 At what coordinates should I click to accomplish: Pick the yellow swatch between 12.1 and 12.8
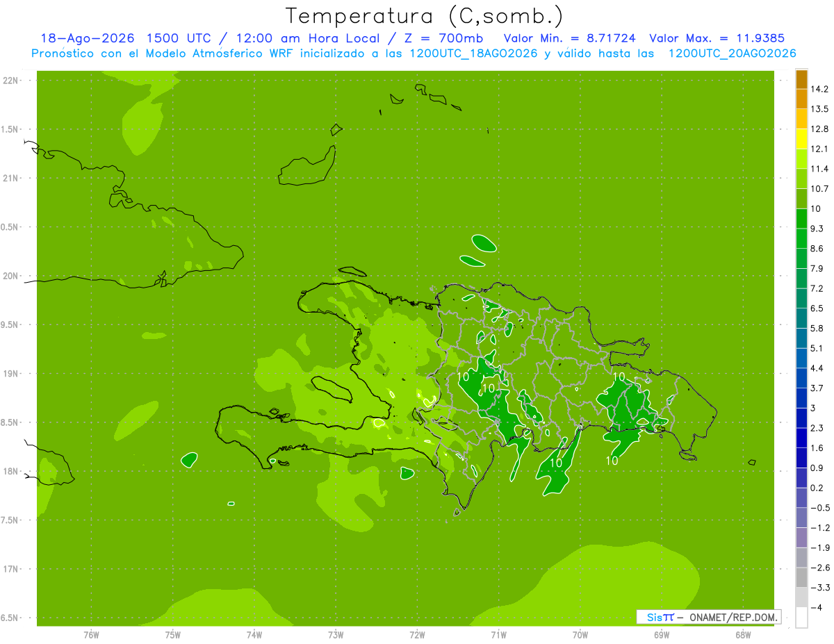801,139
